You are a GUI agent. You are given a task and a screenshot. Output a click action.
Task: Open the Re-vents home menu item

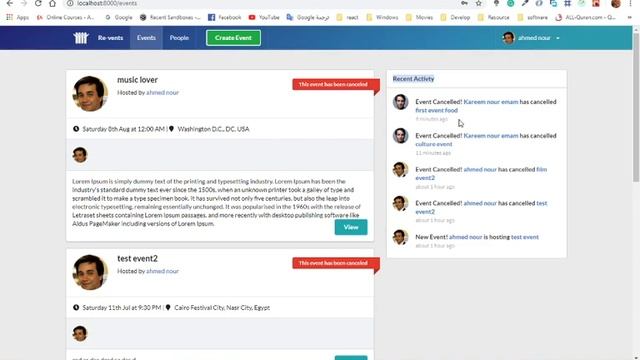point(110,38)
